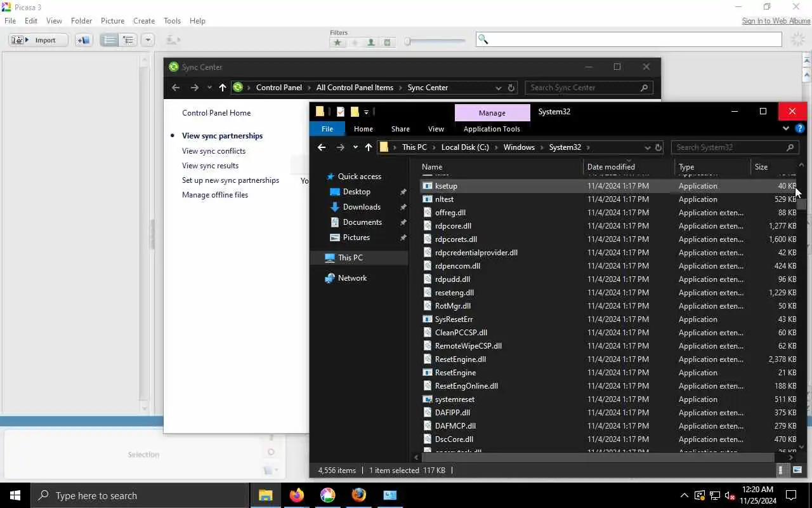Toggle the movies filter in Picasa
812x508 pixels.
click(x=387, y=43)
